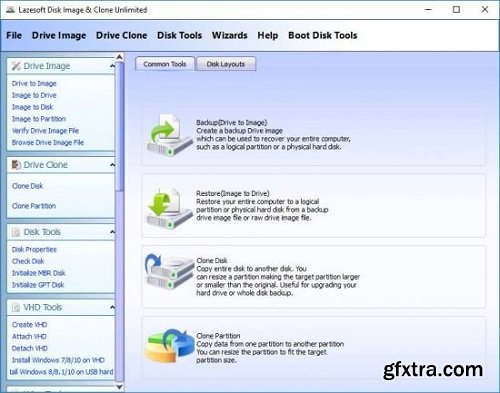
Task: Click the Clone Partition pie chart icon
Action: (170, 346)
